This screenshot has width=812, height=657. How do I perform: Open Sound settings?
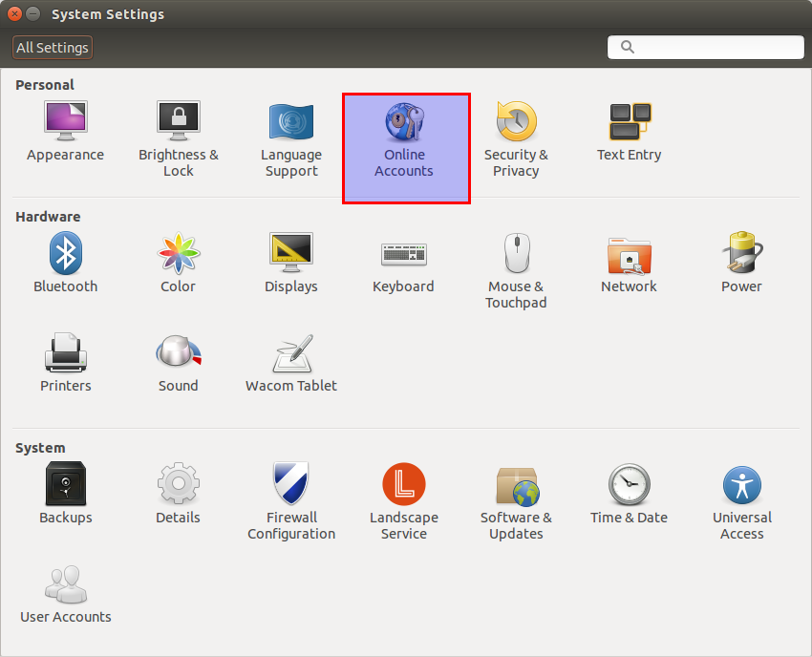pos(178,363)
